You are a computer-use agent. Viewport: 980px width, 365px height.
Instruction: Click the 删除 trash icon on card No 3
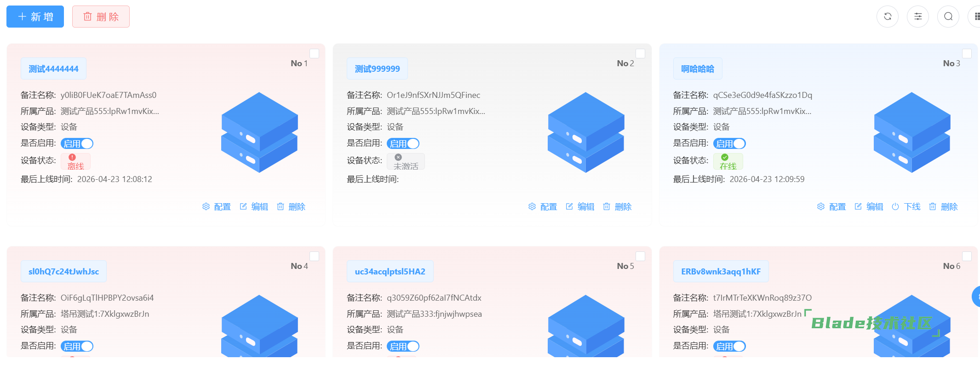coord(933,207)
